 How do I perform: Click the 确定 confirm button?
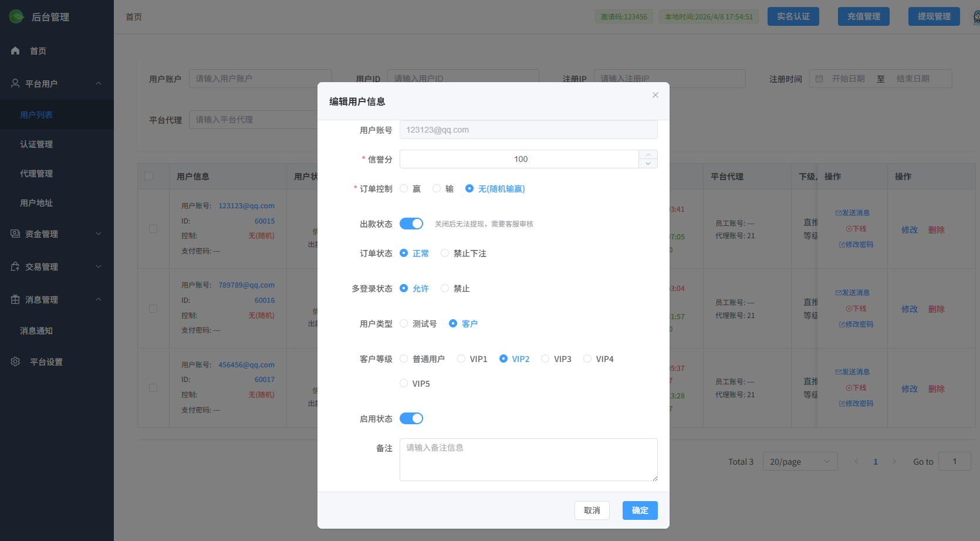tap(640, 510)
